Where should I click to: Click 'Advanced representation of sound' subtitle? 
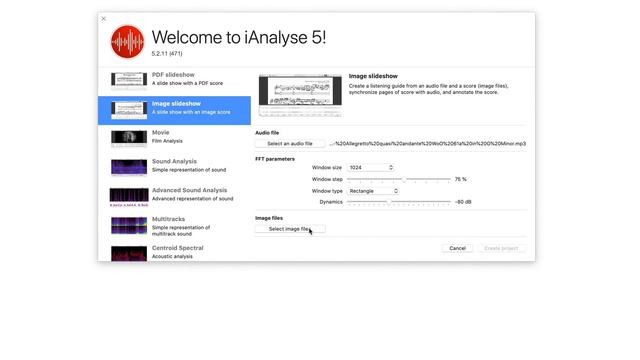click(x=193, y=199)
